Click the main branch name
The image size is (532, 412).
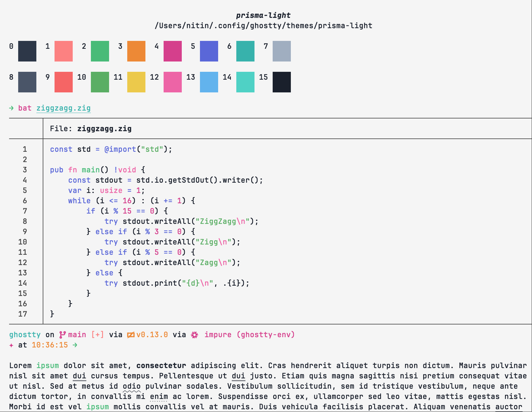[77, 335]
